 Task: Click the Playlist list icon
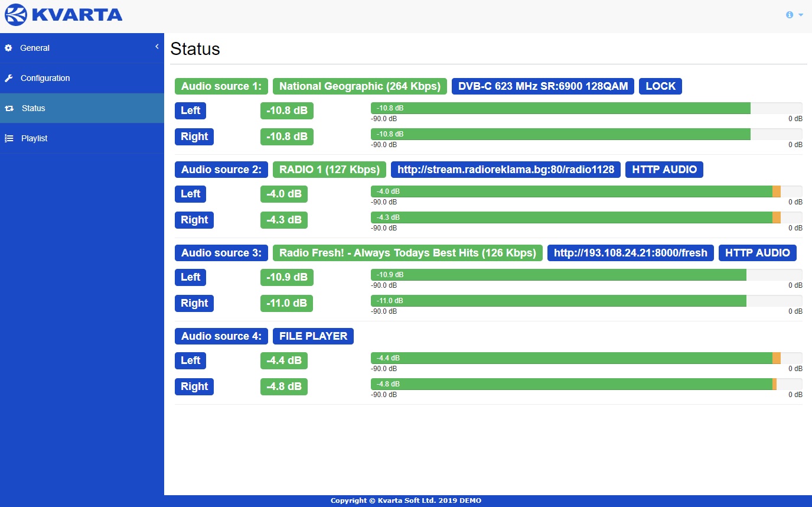tap(9, 138)
